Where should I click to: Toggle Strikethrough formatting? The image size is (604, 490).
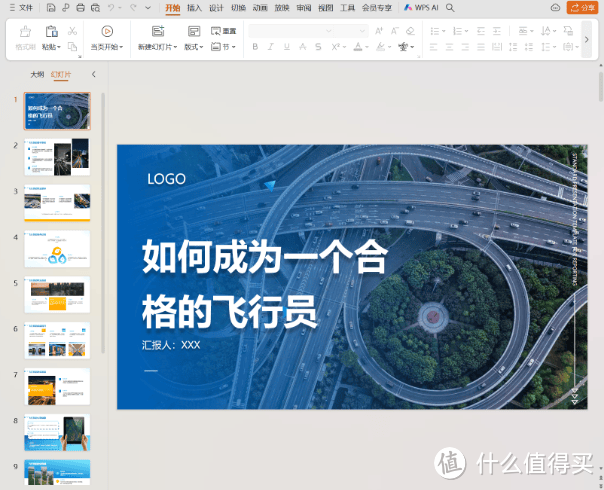pyautogui.click(x=303, y=47)
